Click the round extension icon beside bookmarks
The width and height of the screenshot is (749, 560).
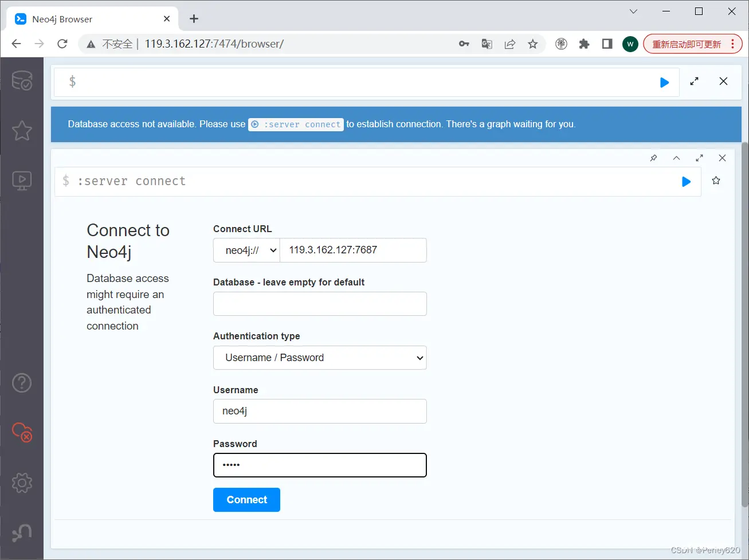pyautogui.click(x=562, y=44)
